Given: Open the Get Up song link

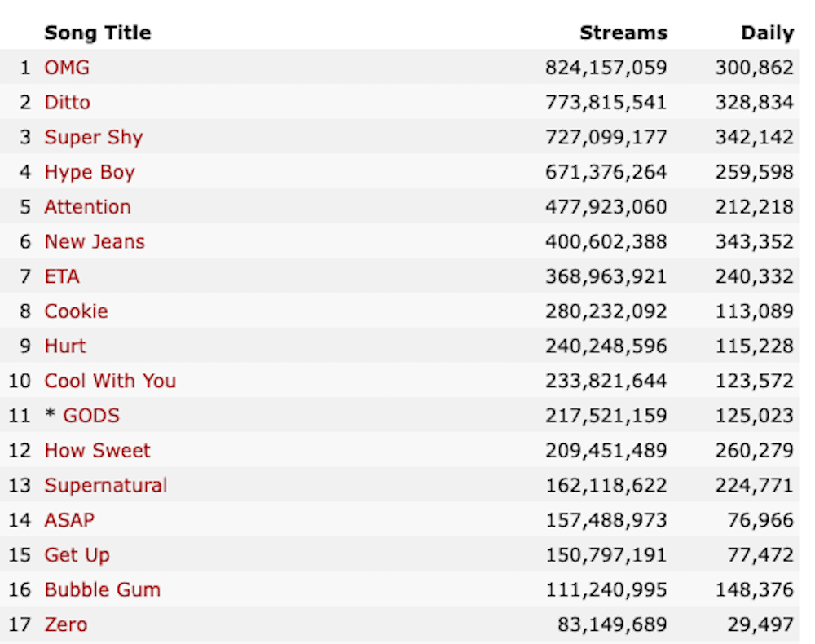Looking at the screenshot, I should (77, 556).
